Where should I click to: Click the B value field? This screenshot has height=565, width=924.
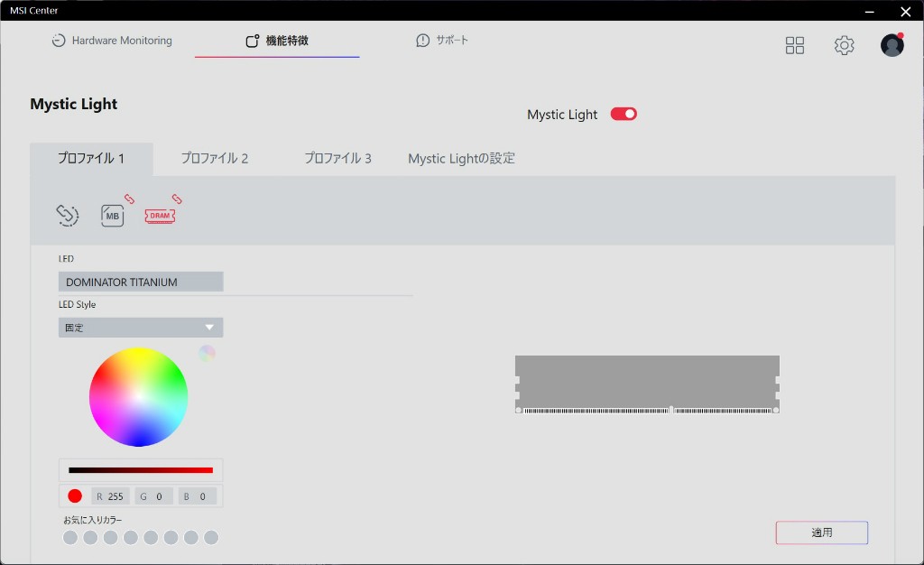pos(198,496)
